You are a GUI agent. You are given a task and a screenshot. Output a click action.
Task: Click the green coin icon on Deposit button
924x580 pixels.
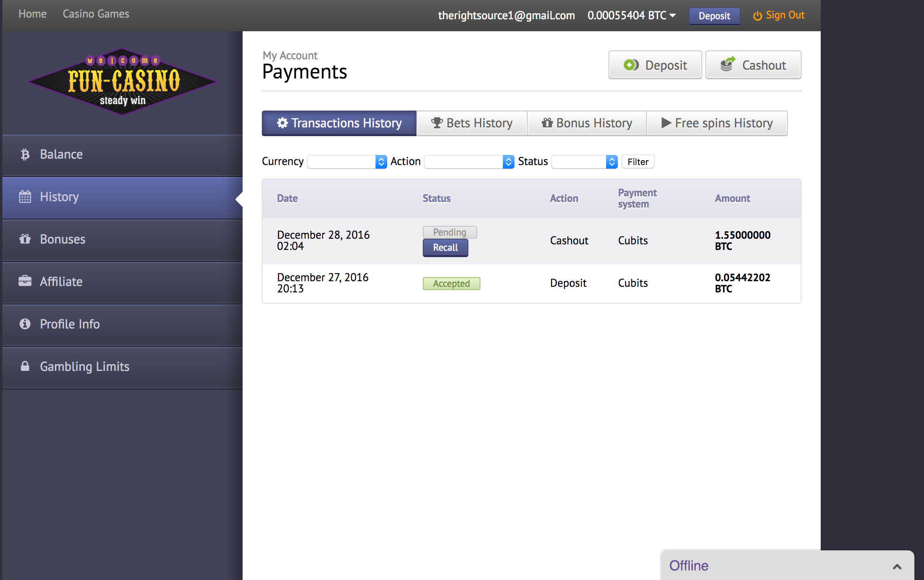[x=631, y=65]
